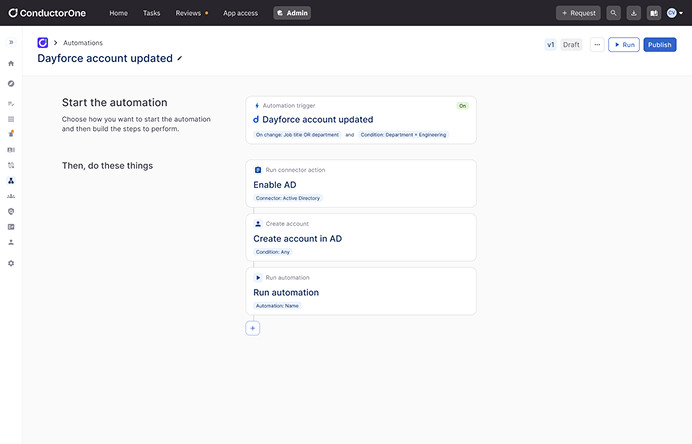Click the Condition: Any tag
This screenshot has width=692, height=444.
click(x=273, y=252)
